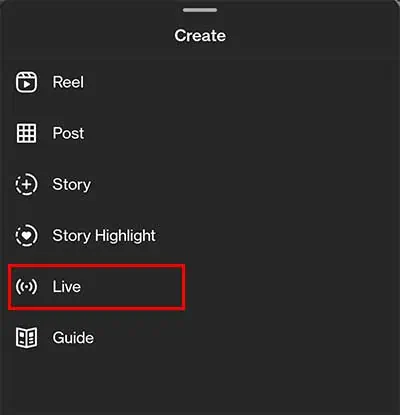Click empty space inside the red Live box
This screenshot has height=415, width=400.
[x=133, y=287]
